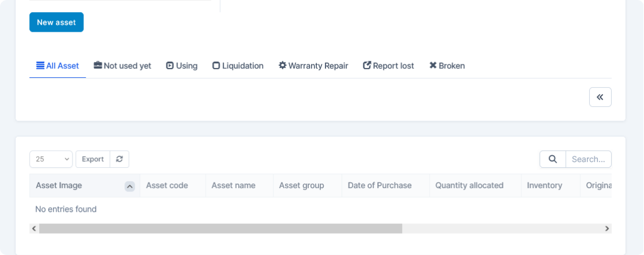Image resolution: width=644 pixels, height=255 pixels.
Task: Click the refresh table icon
Action: (x=119, y=159)
